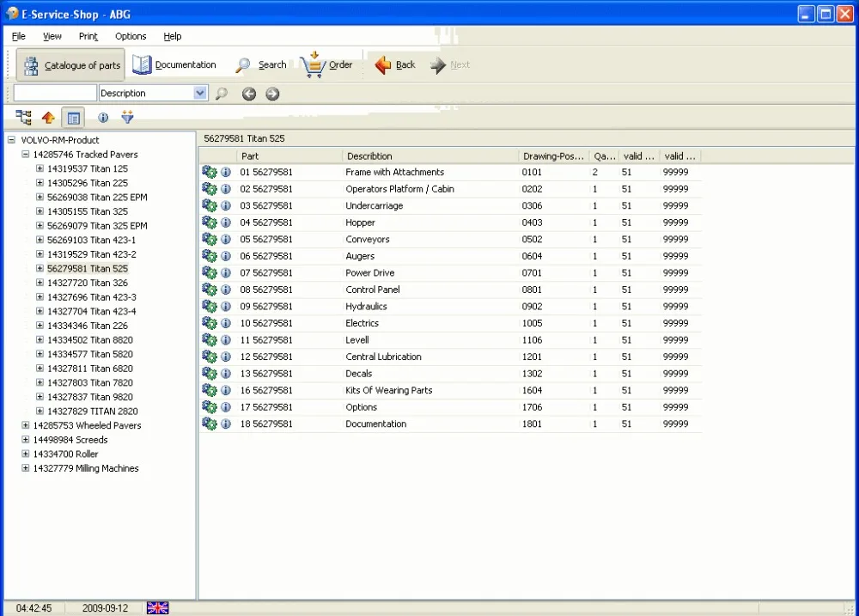This screenshot has width=859, height=616.
Task: Click the Search magnifier toolbar icon
Action: pyautogui.click(x=242, y=65)
